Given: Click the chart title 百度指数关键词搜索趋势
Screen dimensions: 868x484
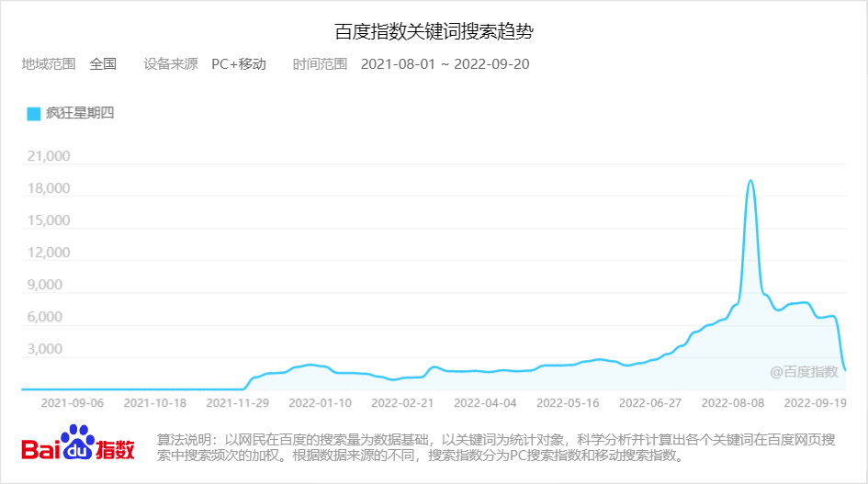Looking at the screenshot, I should [434, 31].
